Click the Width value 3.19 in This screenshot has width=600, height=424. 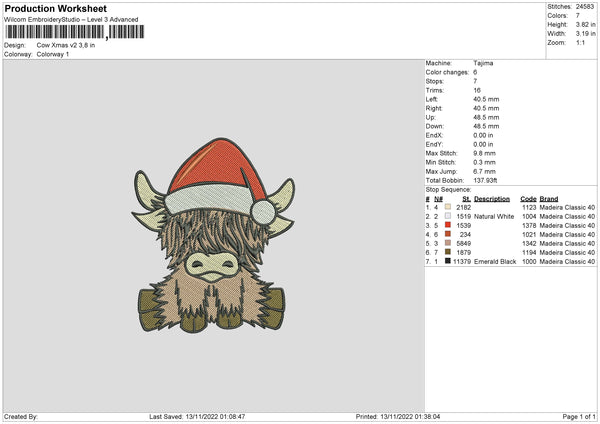click(x=585, y=34)
